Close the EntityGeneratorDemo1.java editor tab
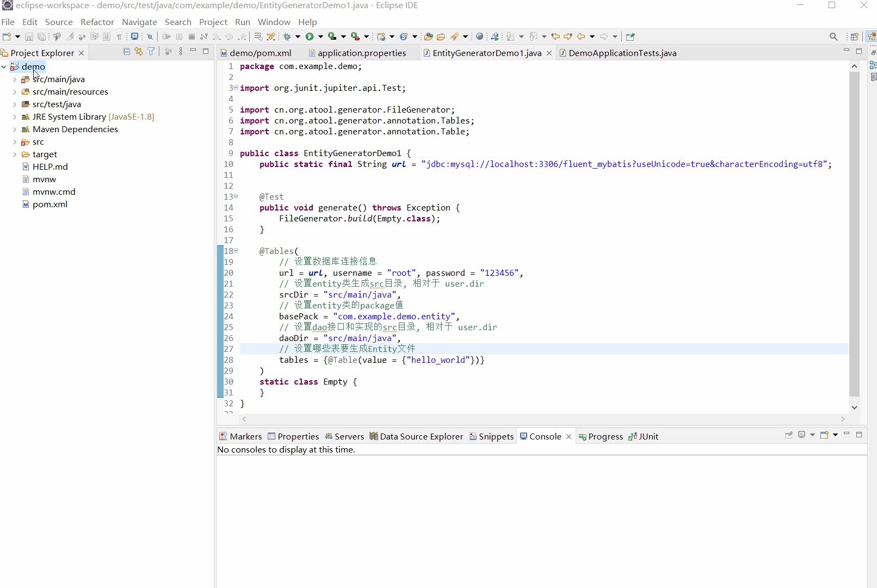Screen dimensions: 877x588 click(549, 53)
